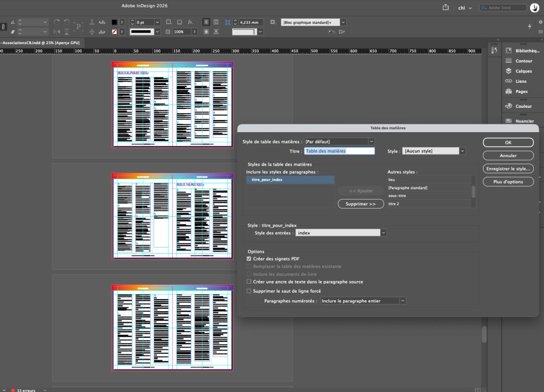Click the share document icon
544x392 pixels.
(446, 7)
